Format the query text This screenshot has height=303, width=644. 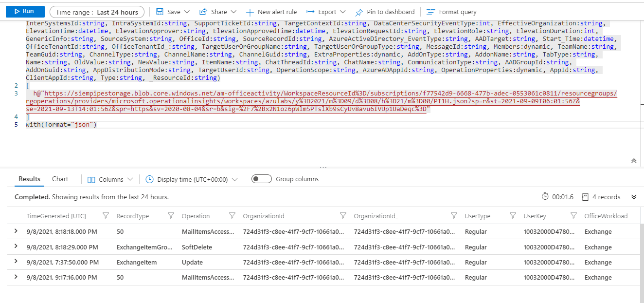pyautogui.click(x=451, y=12)
